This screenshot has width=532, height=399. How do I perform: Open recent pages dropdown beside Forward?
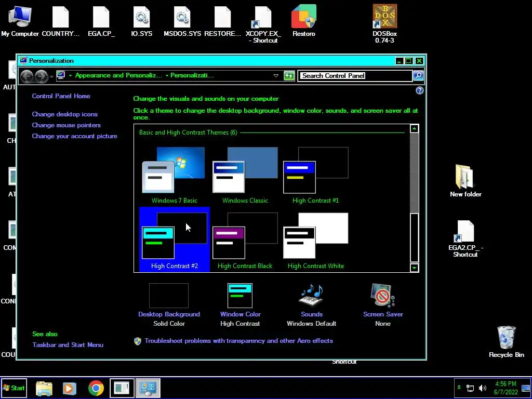(51, 77)
